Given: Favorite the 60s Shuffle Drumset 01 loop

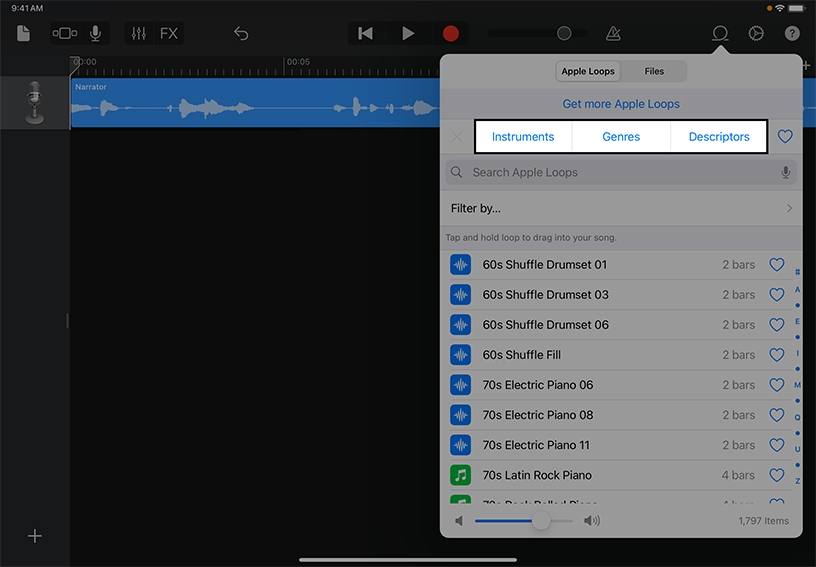Looking at the screenshot, I should (776, 265).
